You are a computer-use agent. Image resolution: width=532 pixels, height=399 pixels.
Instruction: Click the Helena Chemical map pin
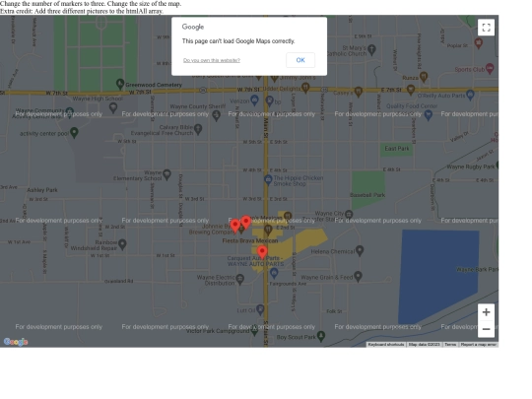click(x=360, y=251)
